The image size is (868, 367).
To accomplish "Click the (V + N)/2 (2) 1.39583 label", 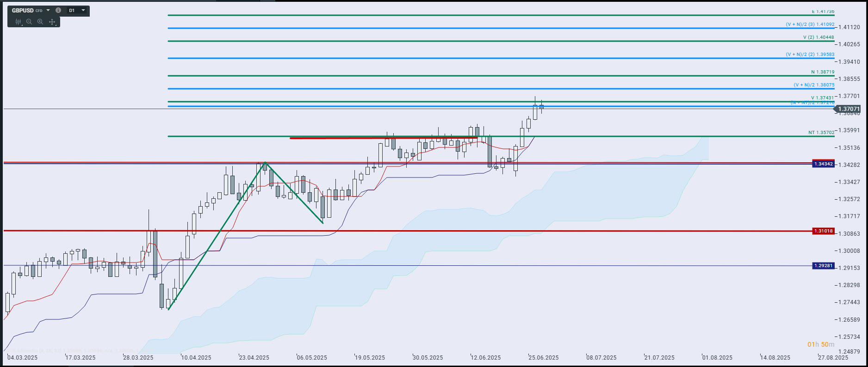I will 810,55.
